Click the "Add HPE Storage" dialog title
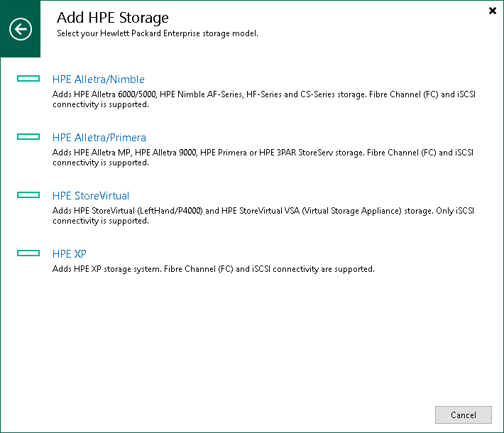 pyautogui.click(x=113, y=17)
